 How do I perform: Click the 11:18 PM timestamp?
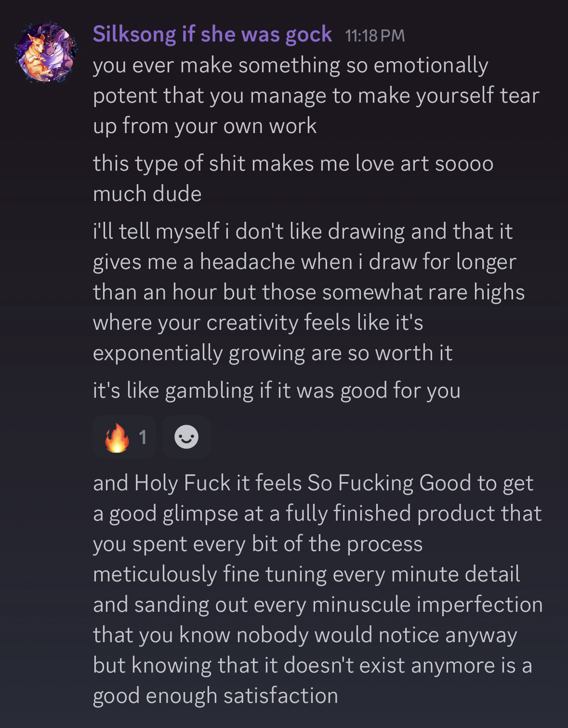[x=375, y=36]
